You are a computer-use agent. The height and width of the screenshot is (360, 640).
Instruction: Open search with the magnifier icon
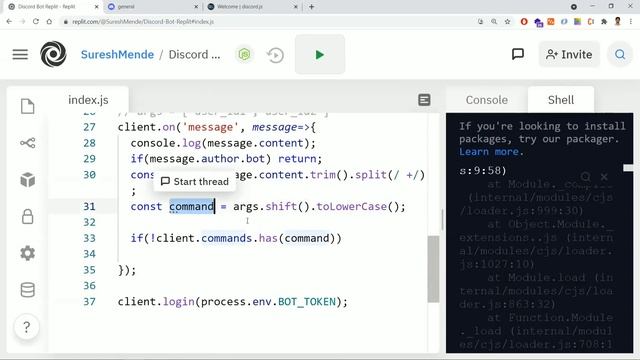[x=620, y=54]
